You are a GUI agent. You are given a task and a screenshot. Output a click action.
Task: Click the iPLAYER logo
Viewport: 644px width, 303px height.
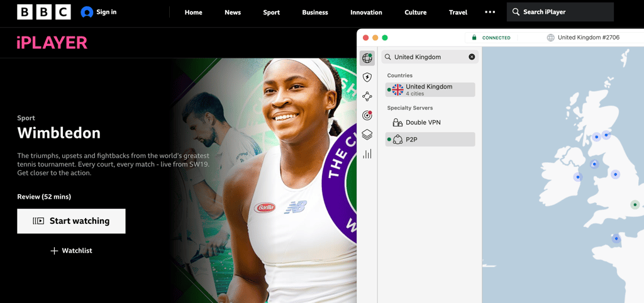(52, 43)
